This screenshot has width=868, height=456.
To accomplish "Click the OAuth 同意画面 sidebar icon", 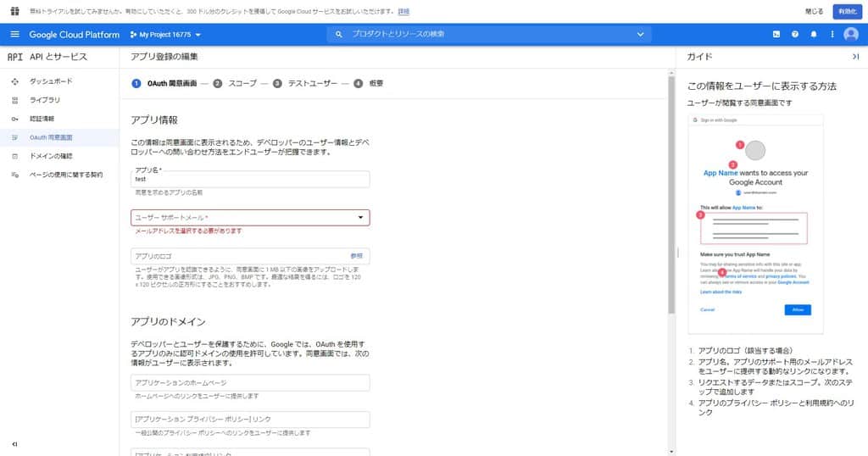I will 15,138.
